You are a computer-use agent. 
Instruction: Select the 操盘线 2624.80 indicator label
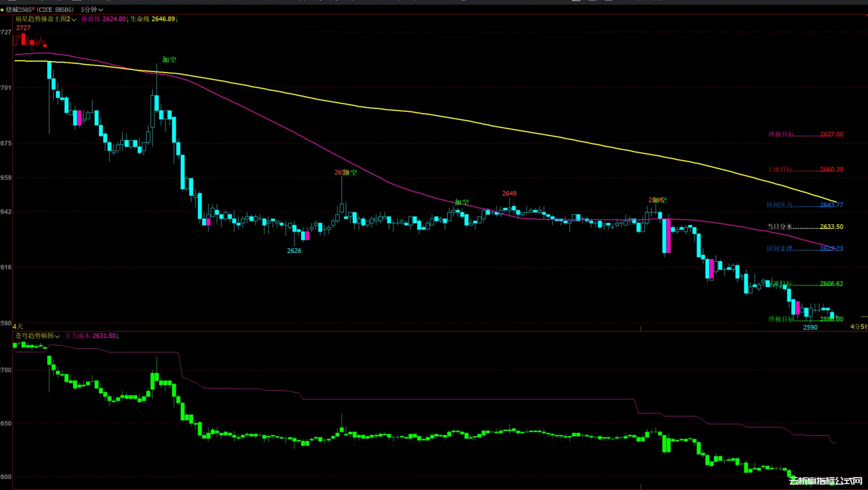pos(104,19)
